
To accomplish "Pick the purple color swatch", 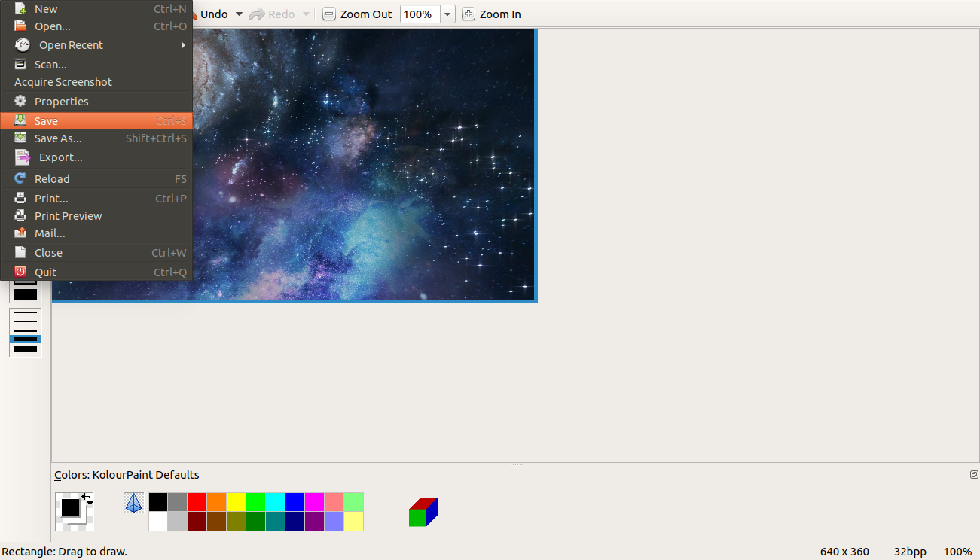I will pyautogui.click(x=315, y=522).
